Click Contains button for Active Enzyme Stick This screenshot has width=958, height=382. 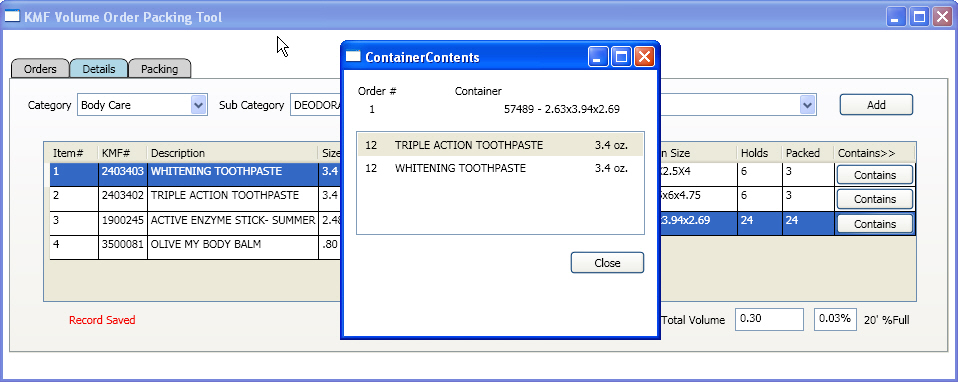875,224
